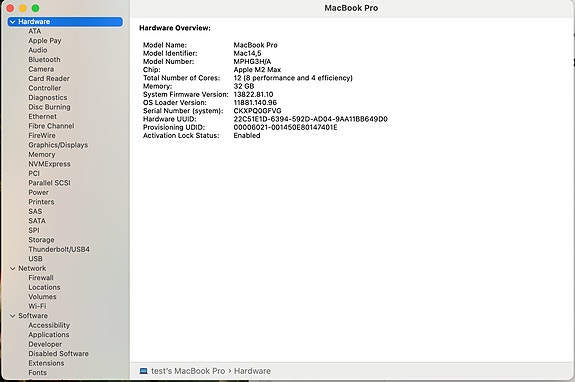Screen dimensions: 575x382
Task: Click firmware version 13822.81.10
Action: point(253,95)
